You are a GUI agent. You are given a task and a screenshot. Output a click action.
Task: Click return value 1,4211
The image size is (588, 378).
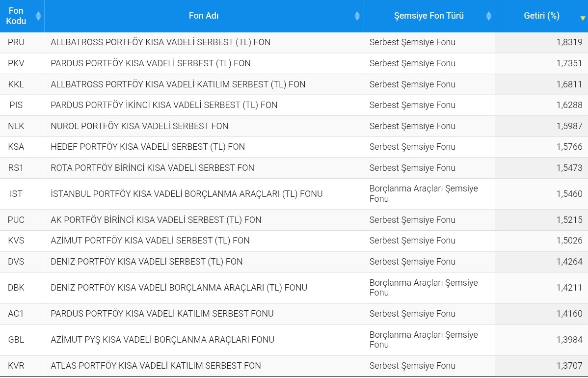pos(569,288)
